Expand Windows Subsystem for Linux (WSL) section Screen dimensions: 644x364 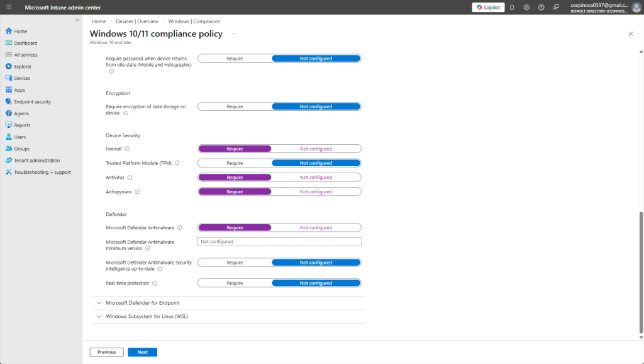click(147, 317)
